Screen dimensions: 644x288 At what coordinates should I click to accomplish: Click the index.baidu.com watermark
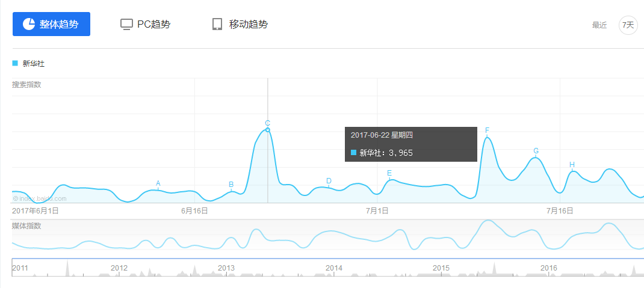click(40, 198)
